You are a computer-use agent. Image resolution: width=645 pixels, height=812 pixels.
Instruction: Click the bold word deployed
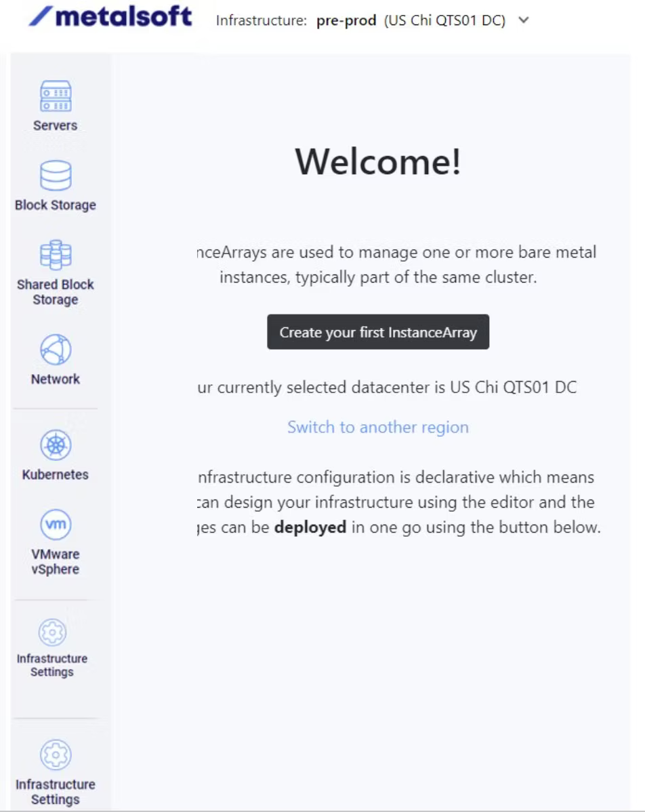pos(310,527)
